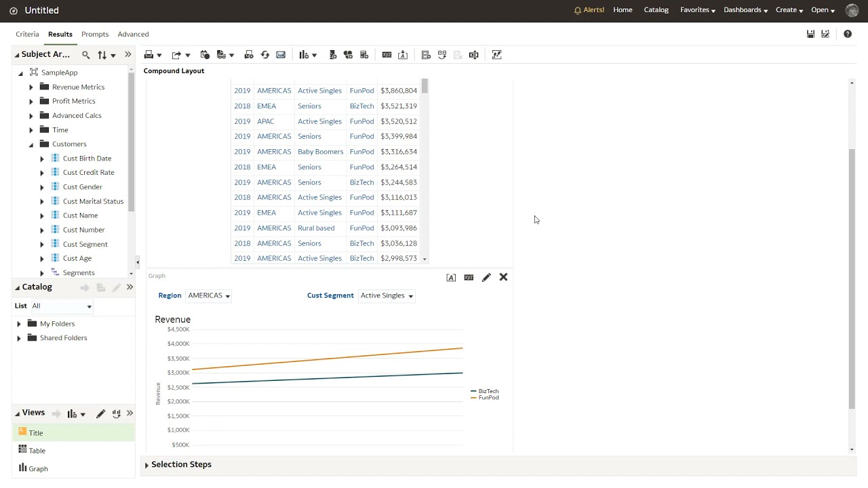Expand the Selection Steps section
Viewport: 868px width, 488px height.
(x=146, y=465)
